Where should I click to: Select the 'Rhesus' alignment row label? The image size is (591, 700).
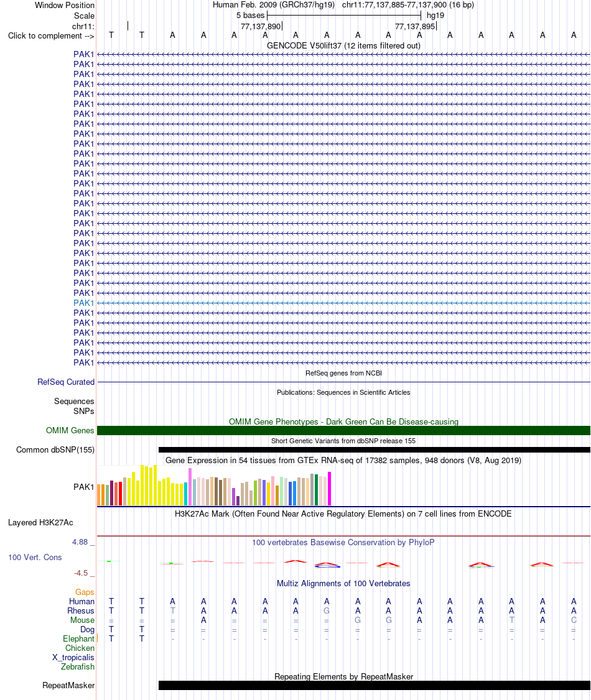tap(81, 610)
